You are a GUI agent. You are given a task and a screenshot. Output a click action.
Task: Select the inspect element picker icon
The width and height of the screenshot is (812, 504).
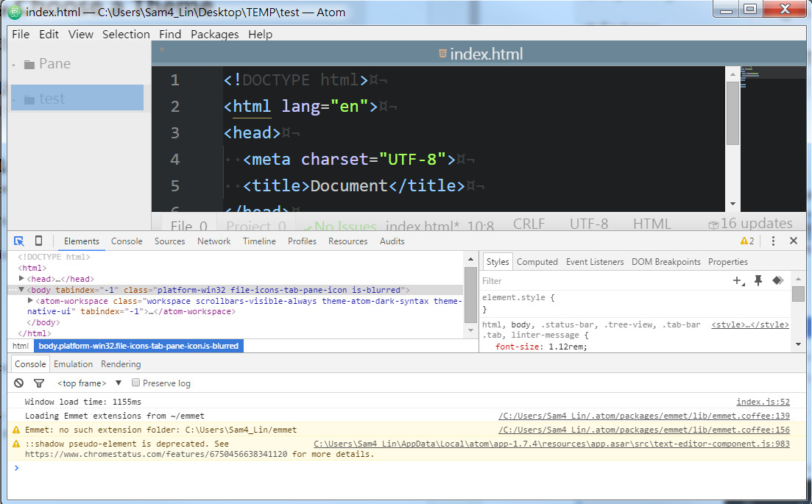[19, 241]
